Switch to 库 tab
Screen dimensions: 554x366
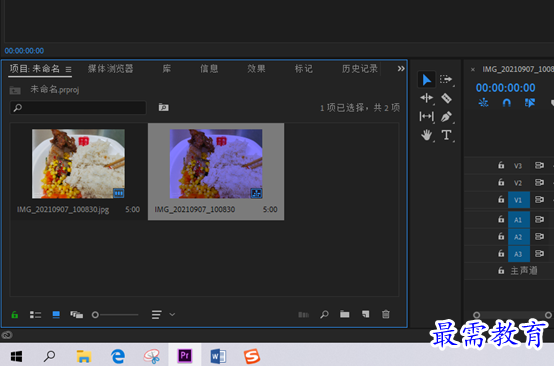(x=167, y=69)
